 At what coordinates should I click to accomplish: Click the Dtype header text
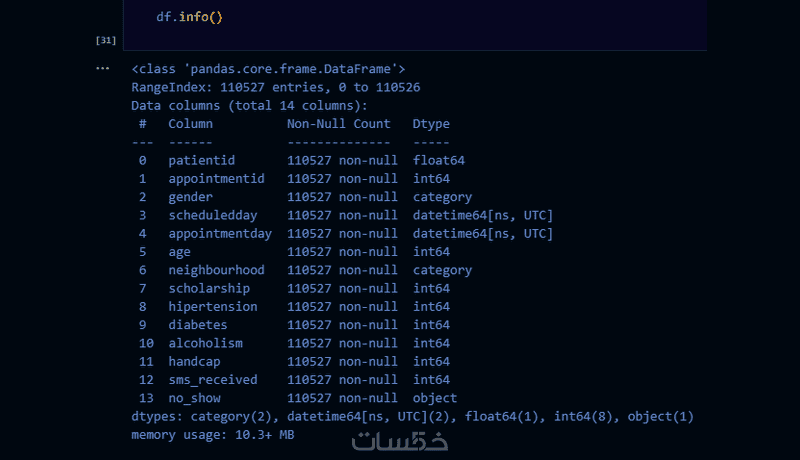[x=430, y=124]
